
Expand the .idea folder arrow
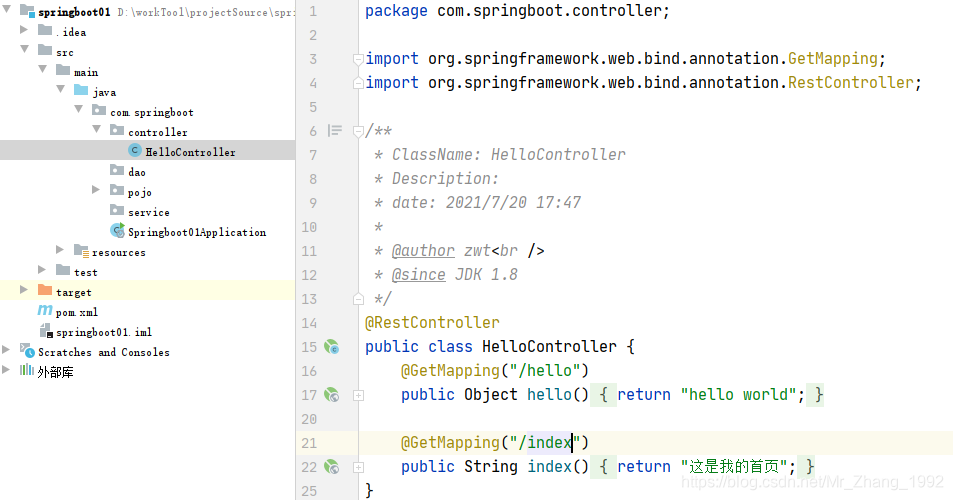pyautogui.click(x=24, y=29)
